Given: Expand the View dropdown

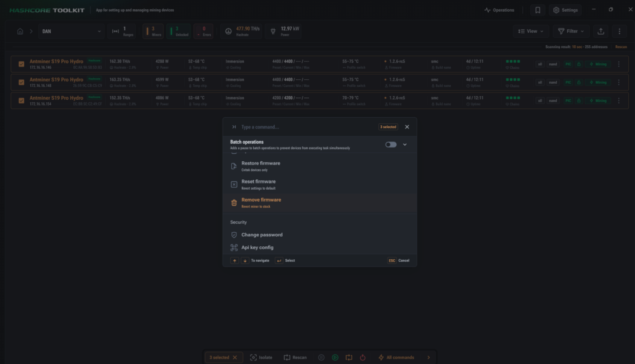Looking at the screenshot, I should tap(531, 31).
